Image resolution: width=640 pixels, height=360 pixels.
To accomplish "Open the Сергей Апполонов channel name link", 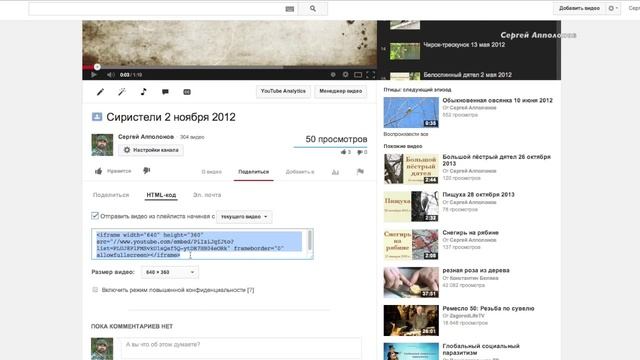I will coord(146,137).
